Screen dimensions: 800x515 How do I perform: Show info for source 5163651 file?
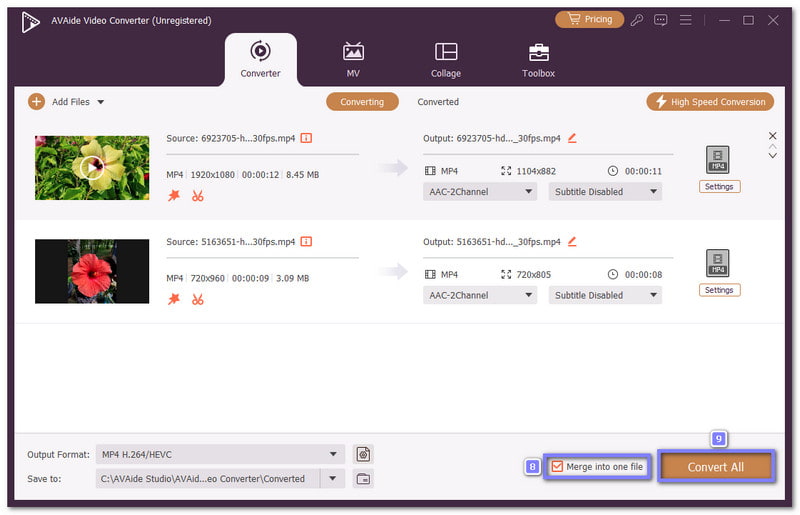pyautogui.click(x=306, y=241)
